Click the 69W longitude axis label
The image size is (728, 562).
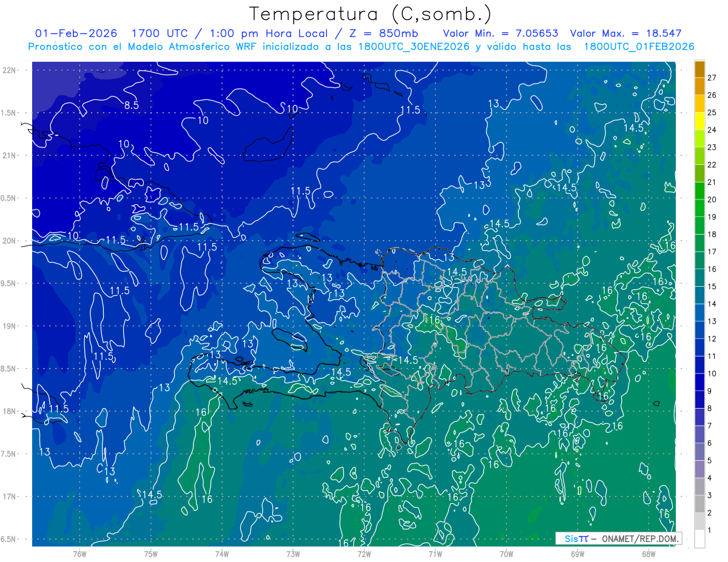[x=578, y=554]
